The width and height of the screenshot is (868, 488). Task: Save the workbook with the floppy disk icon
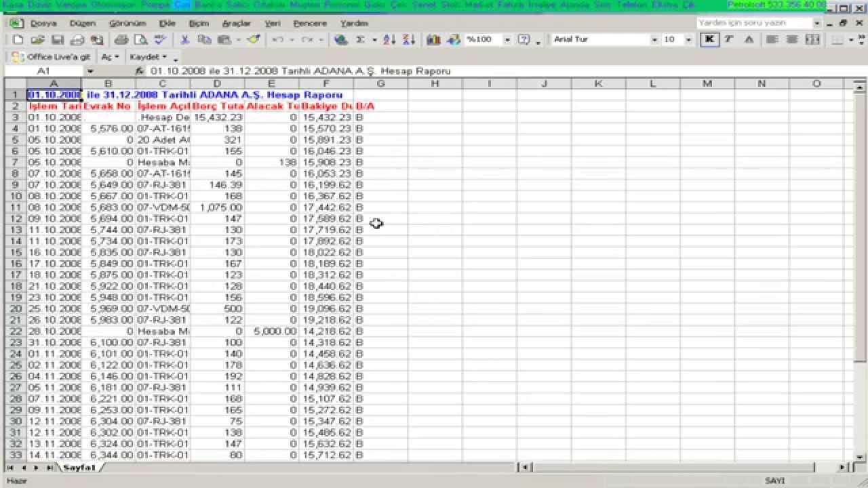click(58, 40)
